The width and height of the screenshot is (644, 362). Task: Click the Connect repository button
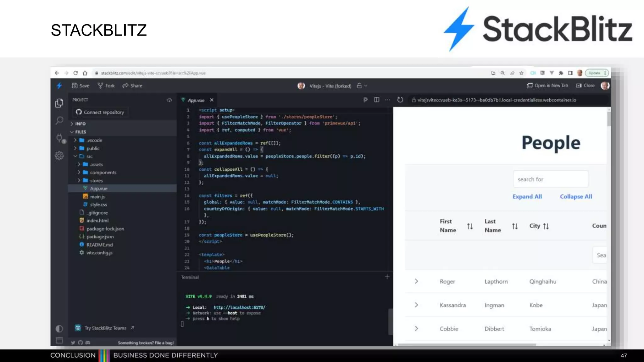tap(100, 112)
